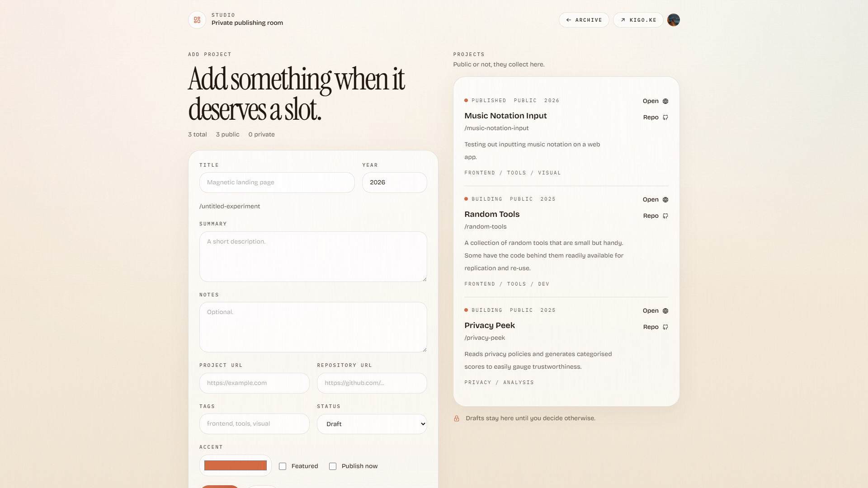Screen dimensions: 868x488
Task: Focus the Title input field
Action: point(277,183)
